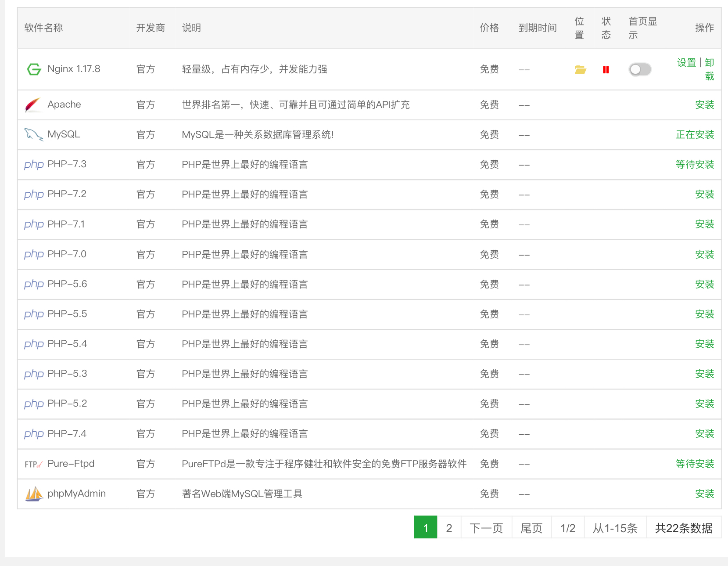Image resolution: width=728 pixels, height=566 pixels.
Task: Click the 从1-15条 range text
Action: pyautogui.click(x=615, y=528)
